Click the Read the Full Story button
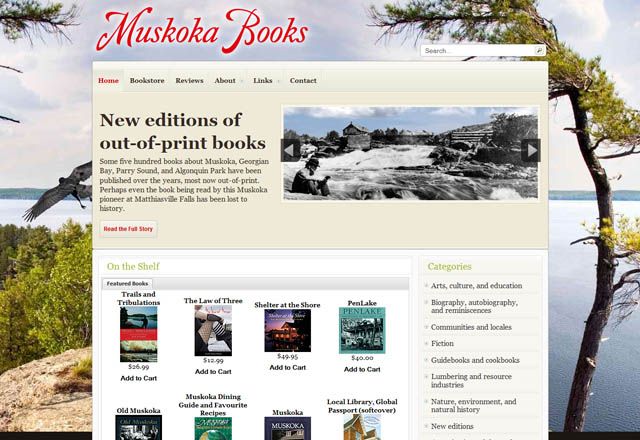Viewport: 640px width, 440px height. pos(128,229)
